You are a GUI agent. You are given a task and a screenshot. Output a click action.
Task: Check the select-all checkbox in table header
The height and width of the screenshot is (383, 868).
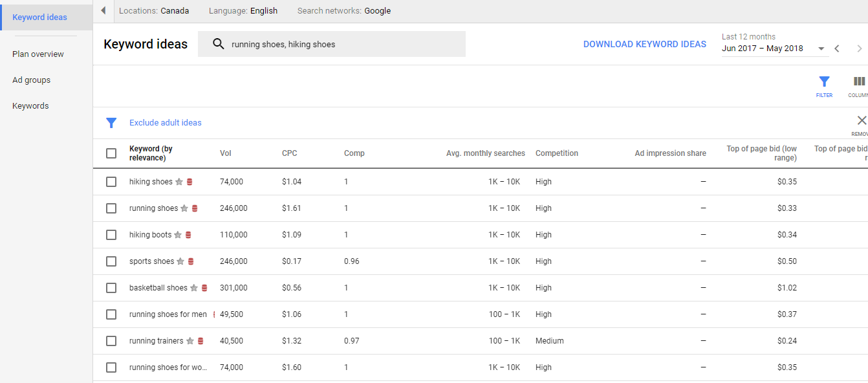[x=111, y=153]
